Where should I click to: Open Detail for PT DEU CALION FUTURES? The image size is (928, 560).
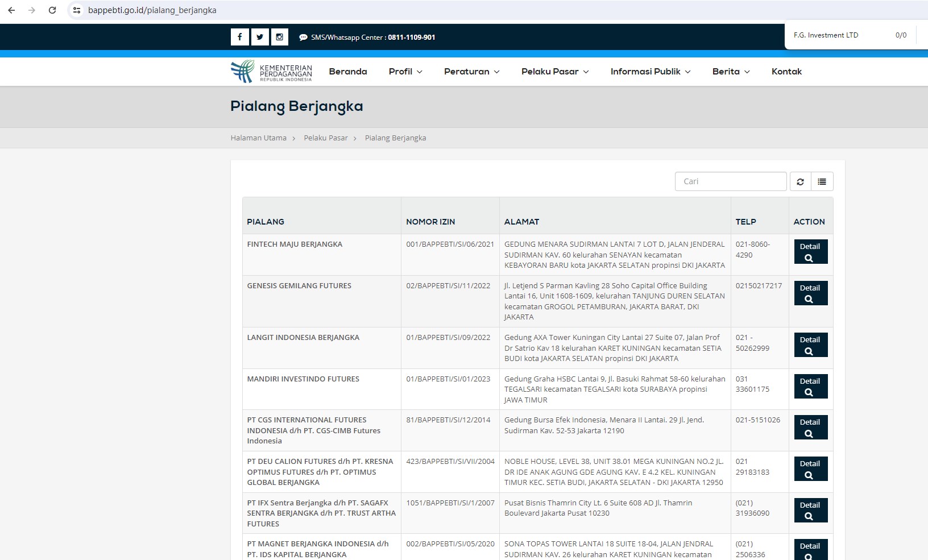pos(810,469)
